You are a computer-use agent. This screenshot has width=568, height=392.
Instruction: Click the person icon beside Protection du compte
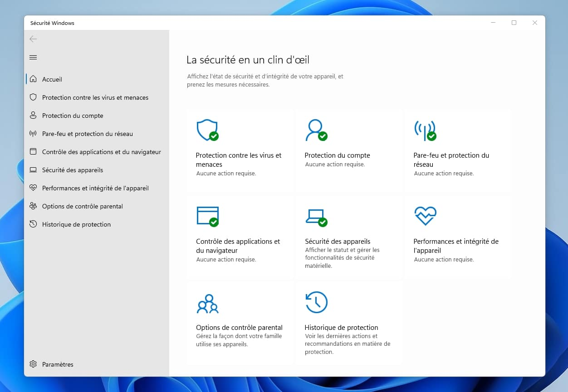point(33,115)
